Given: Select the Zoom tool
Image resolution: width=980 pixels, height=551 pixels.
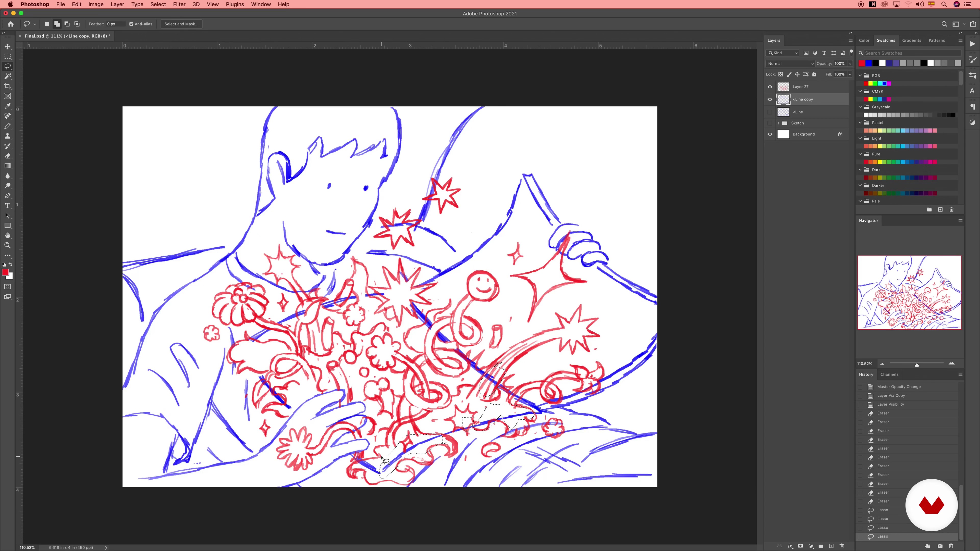Looking at the screenshot, I should coord(8,245).
